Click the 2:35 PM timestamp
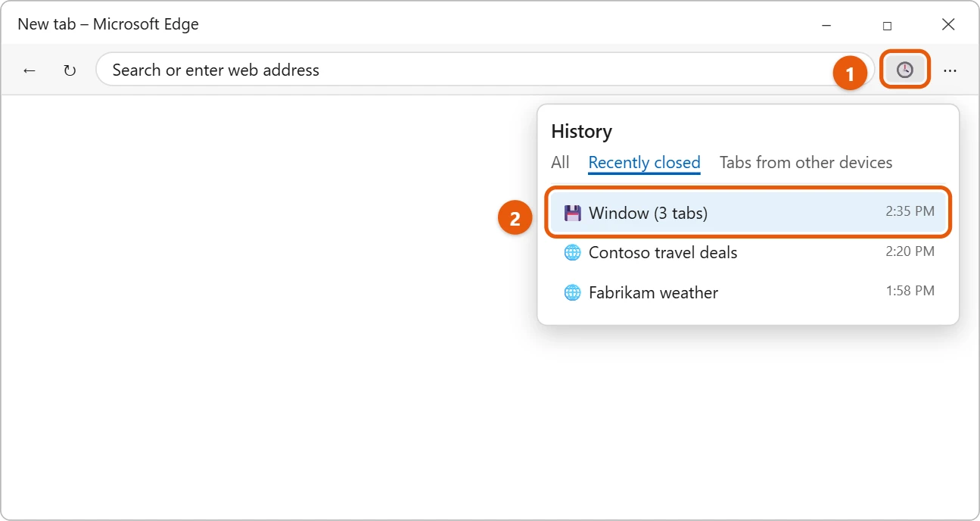980x521 pixels. pyautogui.click(x=910, y=211)
